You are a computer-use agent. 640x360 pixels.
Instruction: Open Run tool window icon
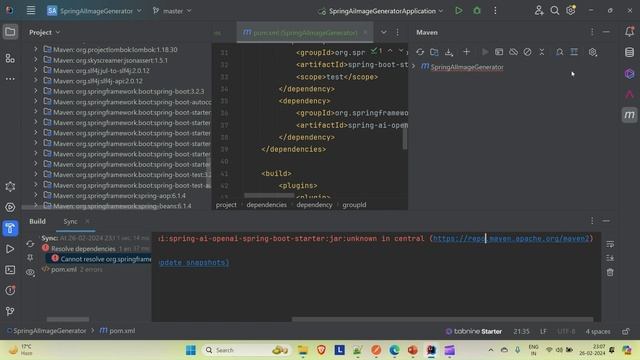tap(10, 249)
